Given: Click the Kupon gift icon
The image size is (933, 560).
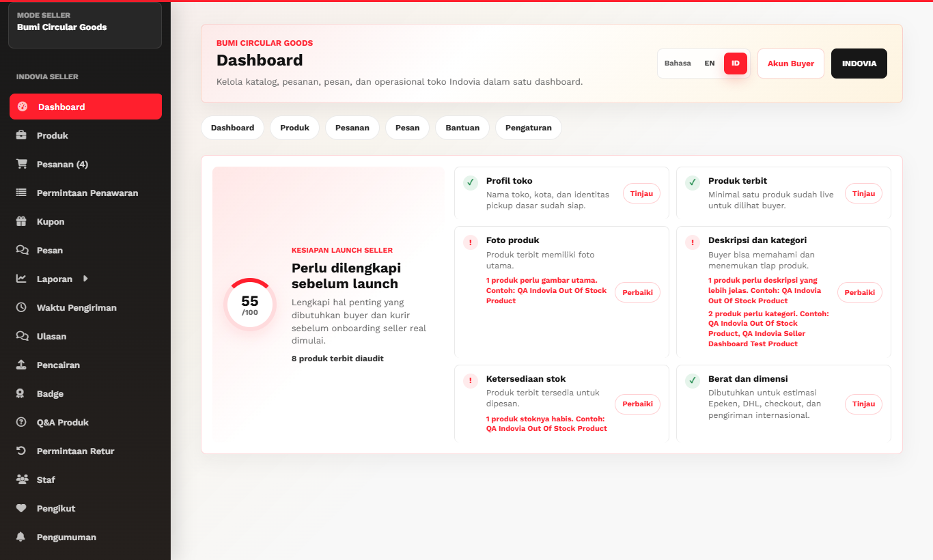Looking at the screenshot, I should click(x=22, y=221).
